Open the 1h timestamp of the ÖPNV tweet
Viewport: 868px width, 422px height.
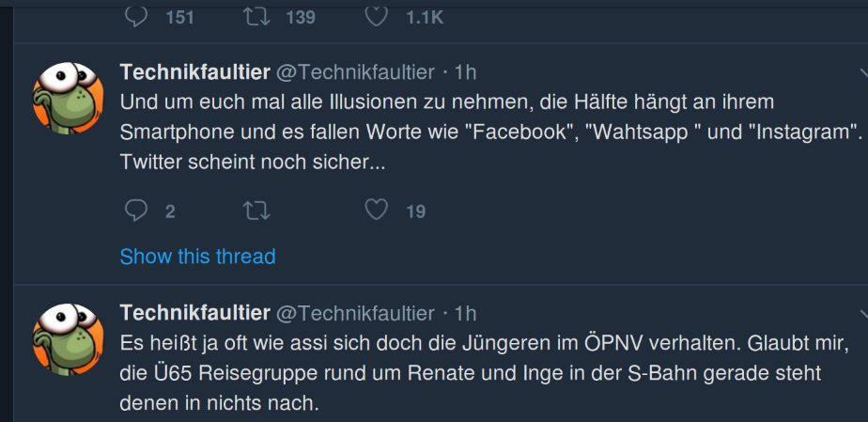(x=465, y=313)
